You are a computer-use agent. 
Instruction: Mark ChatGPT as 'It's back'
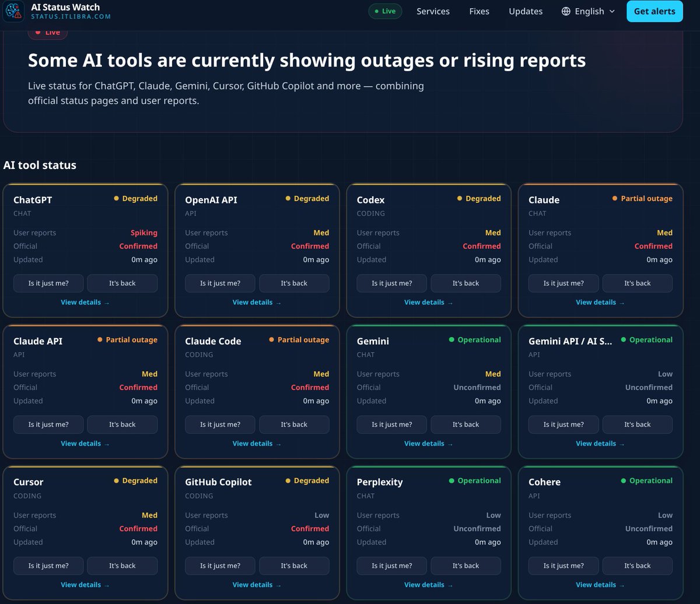[123, 283]
